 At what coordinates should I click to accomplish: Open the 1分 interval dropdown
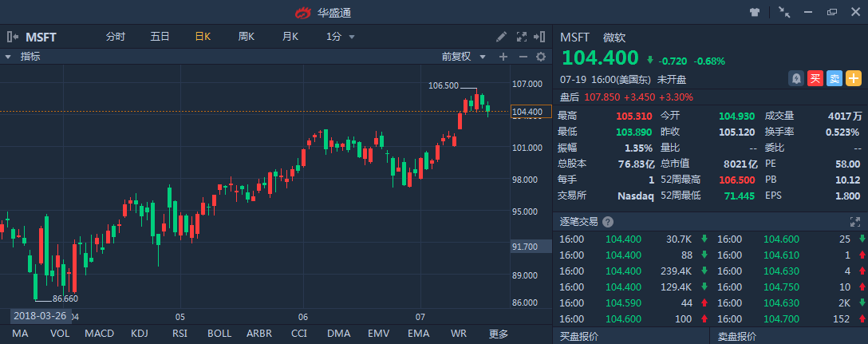(x=341, y=37)
